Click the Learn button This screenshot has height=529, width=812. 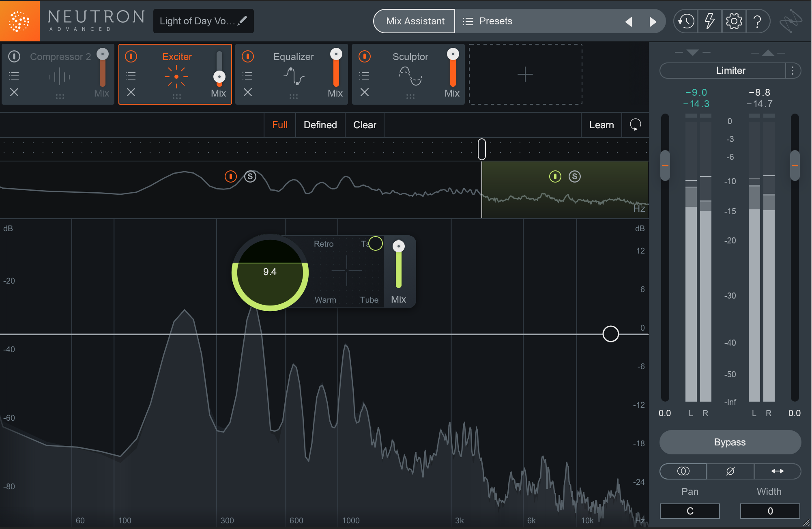pyautogui.click(x=601, y=125)
